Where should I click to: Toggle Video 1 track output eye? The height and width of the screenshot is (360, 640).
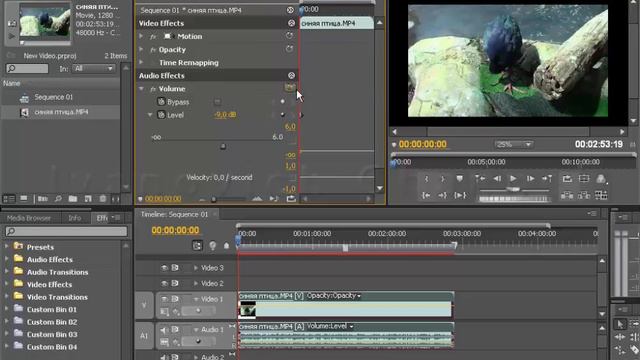click(x=164, y=299)
